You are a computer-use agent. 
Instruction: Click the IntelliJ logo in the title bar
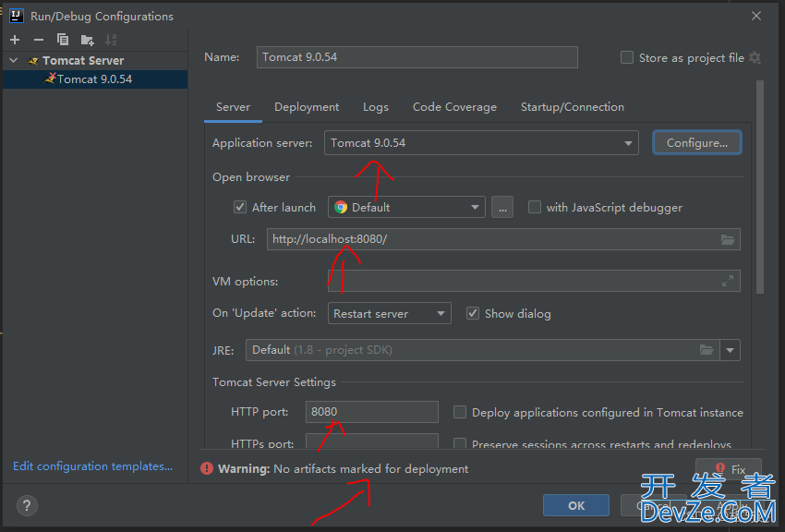[16, 16]
